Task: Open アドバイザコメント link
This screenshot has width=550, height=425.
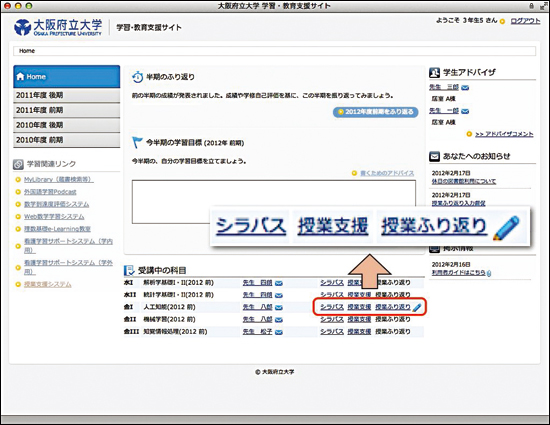Action: pyautogui.click(x=504, y=134)
